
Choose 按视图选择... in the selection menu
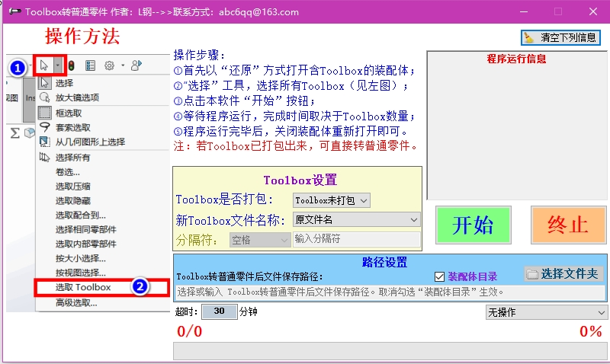click(x=80, y=273)
